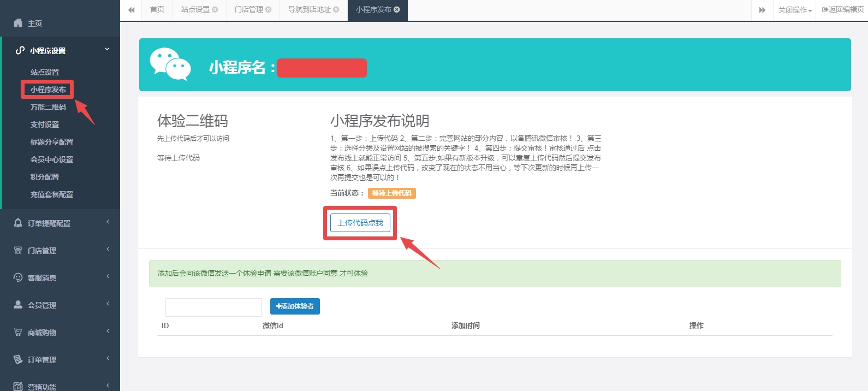
Task: Click the home icon beside 主页
Action: (x=18, y=23)
